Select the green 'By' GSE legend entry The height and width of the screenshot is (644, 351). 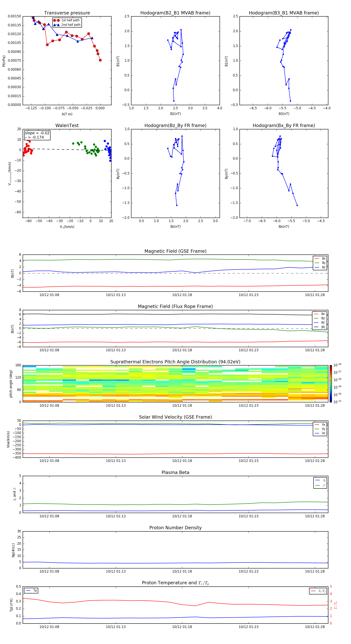point(320,263)
